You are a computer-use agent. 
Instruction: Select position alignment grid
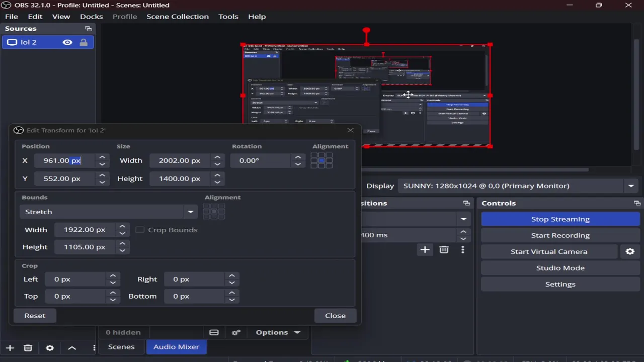tap(321, 160)
